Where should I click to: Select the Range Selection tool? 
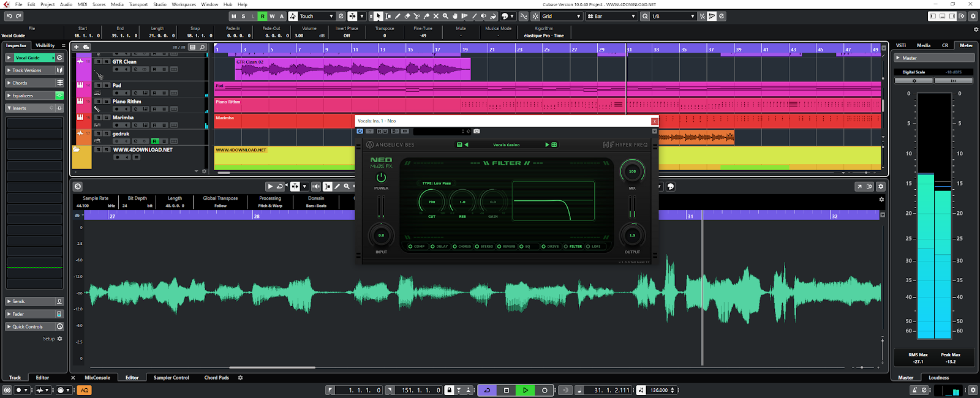pyautogui.click(x=388, y=17)
